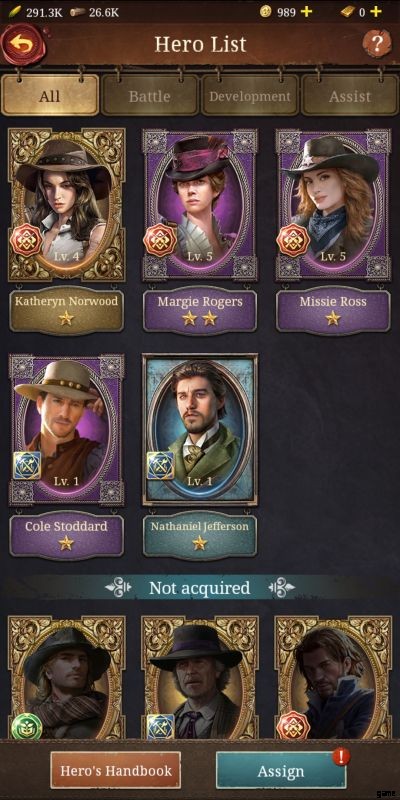The image size is (400, 800).
Task: Tap Nathaniel Jefferson's blue development badge
Action: (160, 465)
